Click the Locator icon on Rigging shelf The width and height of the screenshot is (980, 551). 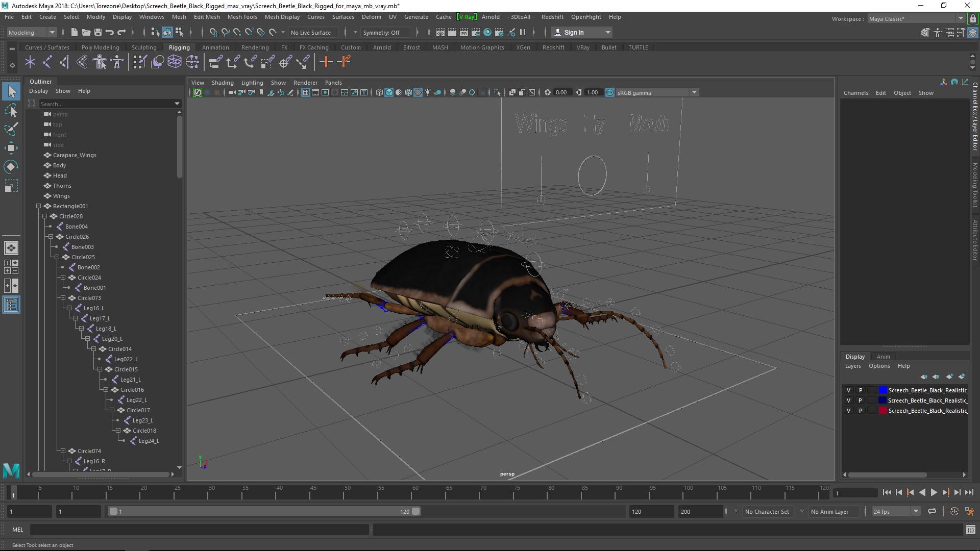click(x=30, y=62)
